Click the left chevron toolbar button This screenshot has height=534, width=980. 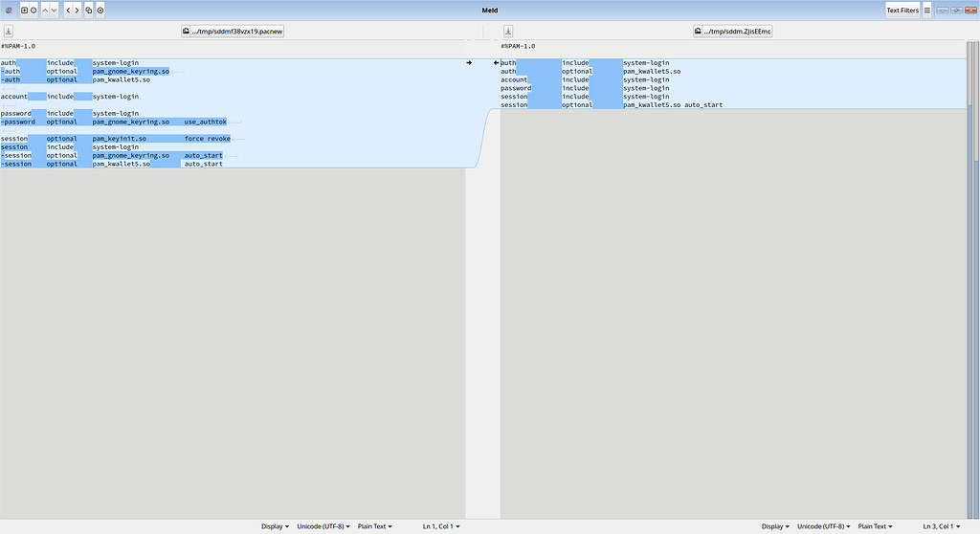68,10
